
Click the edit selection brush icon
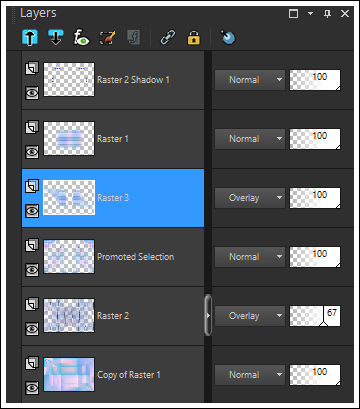pos(108,37)
